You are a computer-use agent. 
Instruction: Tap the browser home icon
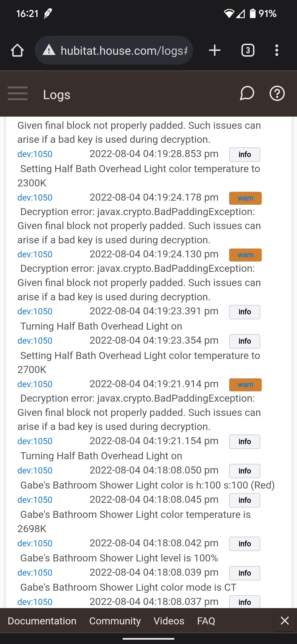[x=17, y=51]
